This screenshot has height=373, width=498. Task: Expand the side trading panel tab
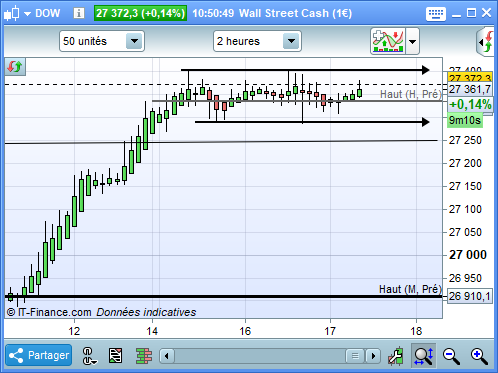486,42
